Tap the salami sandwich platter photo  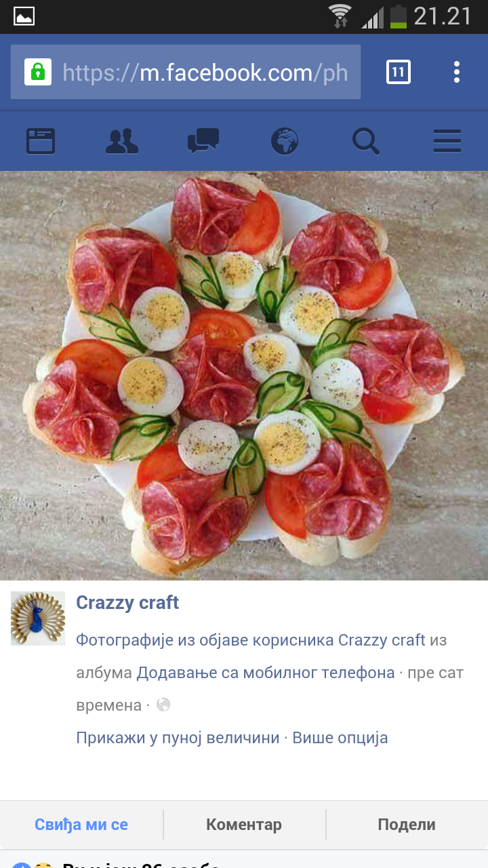[244, 376]
